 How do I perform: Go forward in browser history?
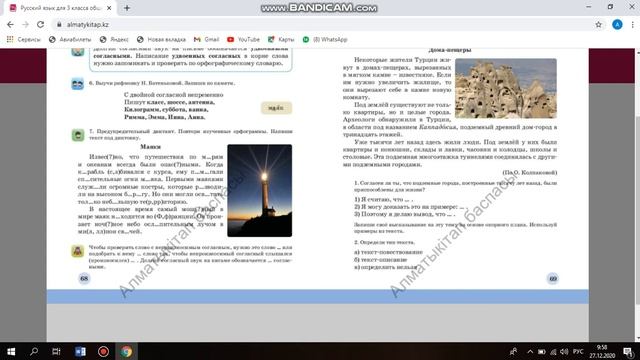click(25, 24)
